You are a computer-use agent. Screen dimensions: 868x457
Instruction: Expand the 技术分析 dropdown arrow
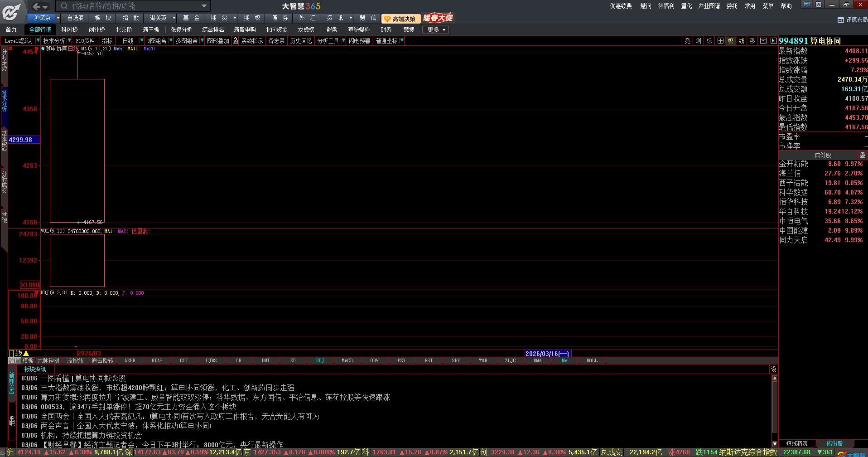69,41
